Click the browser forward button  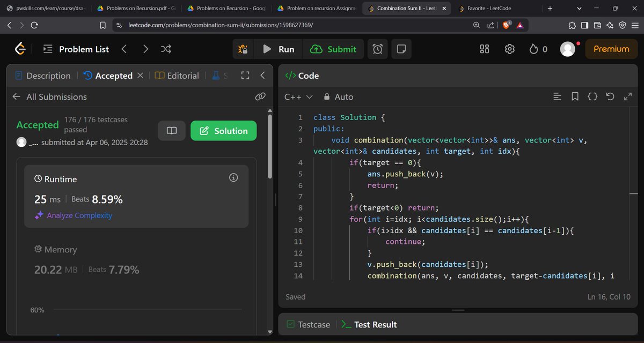[21, 25]
